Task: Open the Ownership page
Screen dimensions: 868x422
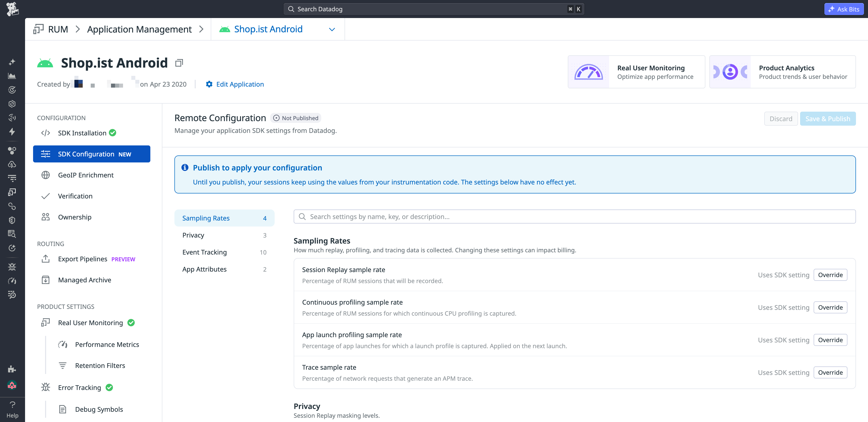Action: point(92,217)
